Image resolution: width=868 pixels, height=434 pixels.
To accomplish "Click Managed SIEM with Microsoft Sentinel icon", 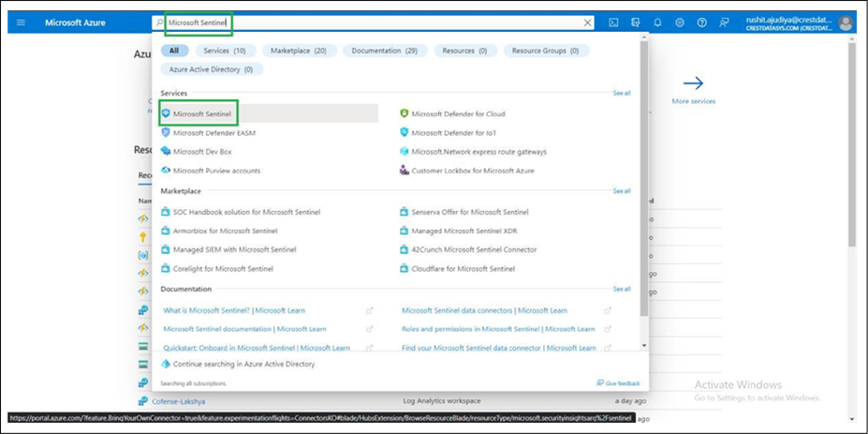I will (x=165, y=249).
